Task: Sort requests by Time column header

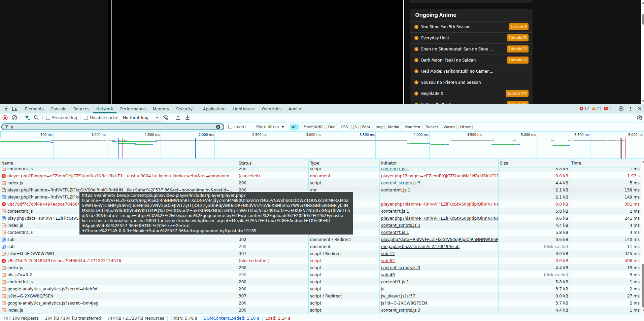Action: coord(605,163)
